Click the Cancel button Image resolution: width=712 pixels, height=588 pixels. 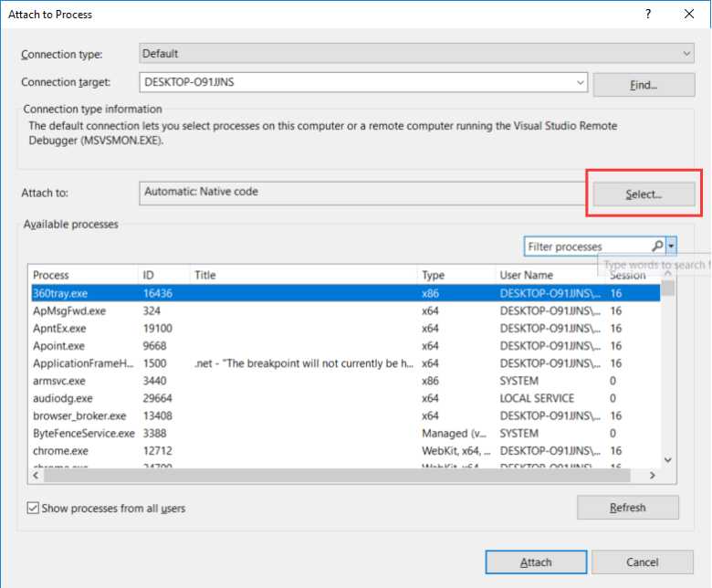pos(642,562)
